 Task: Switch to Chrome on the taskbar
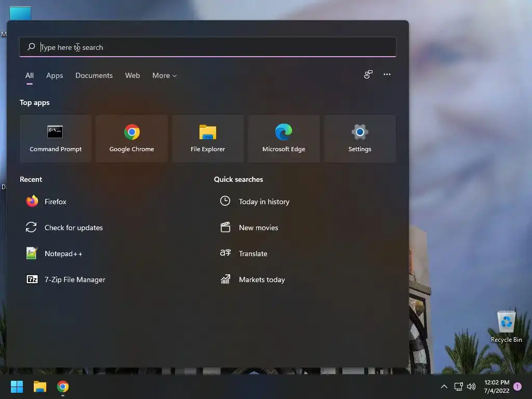click(x=63, y=387)
